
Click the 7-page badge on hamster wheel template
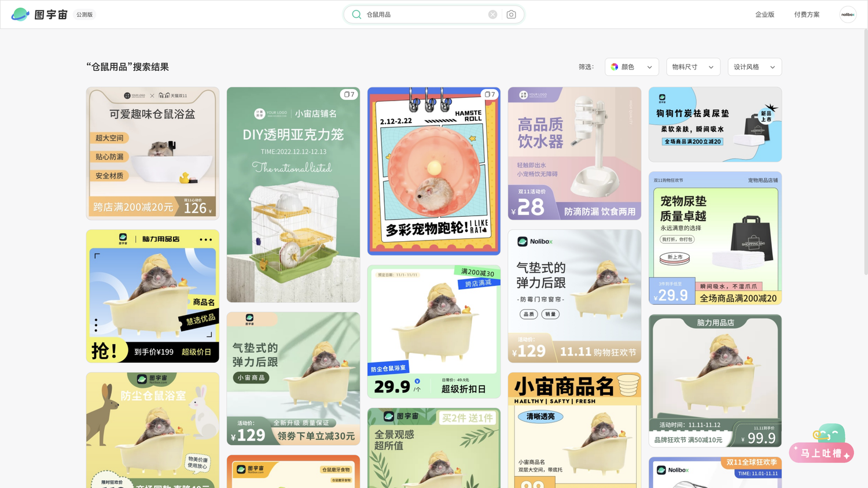(490, 94)
